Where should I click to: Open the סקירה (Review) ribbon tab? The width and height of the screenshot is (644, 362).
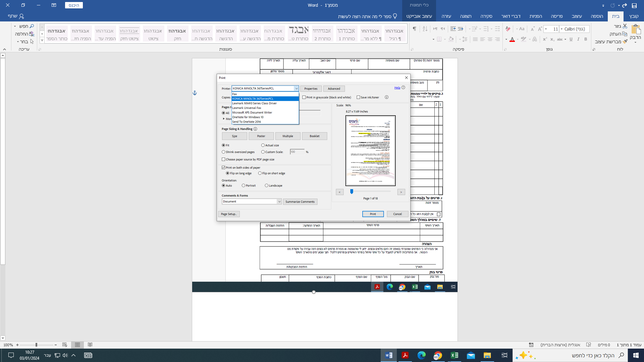pyautogui.click(x=486, y=16)
